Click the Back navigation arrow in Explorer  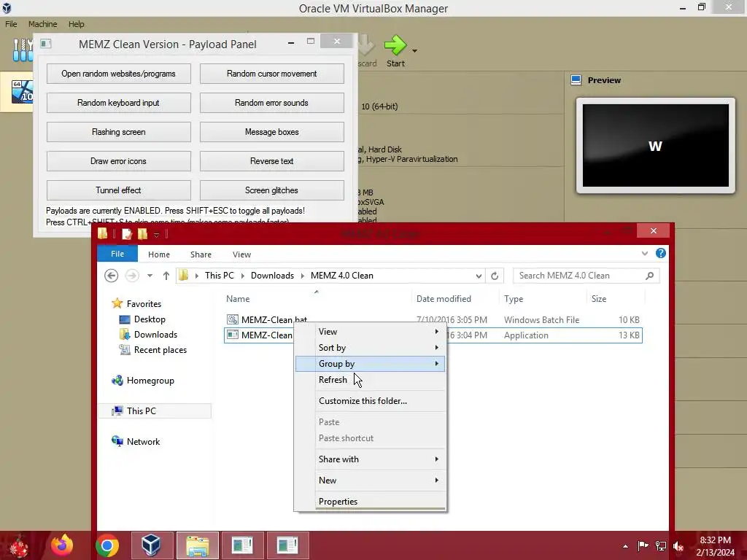[111, 275]
